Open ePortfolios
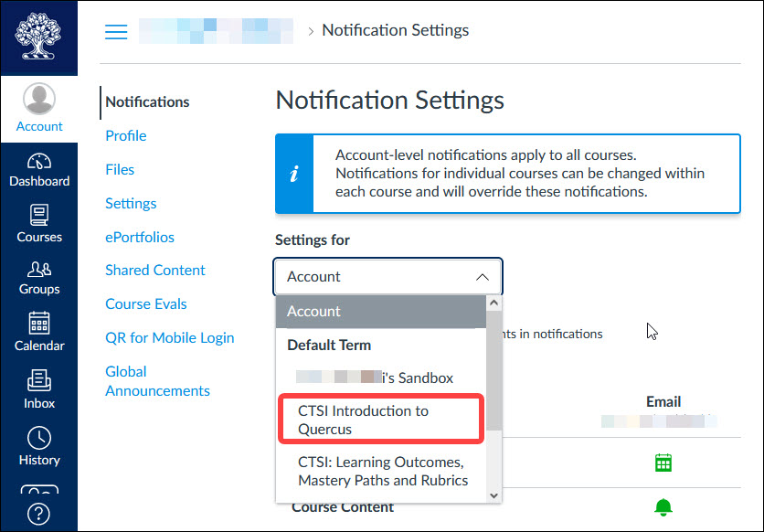The height and width of the screenshot is (532, 764). pyautogui.click(x=139, y=237)
